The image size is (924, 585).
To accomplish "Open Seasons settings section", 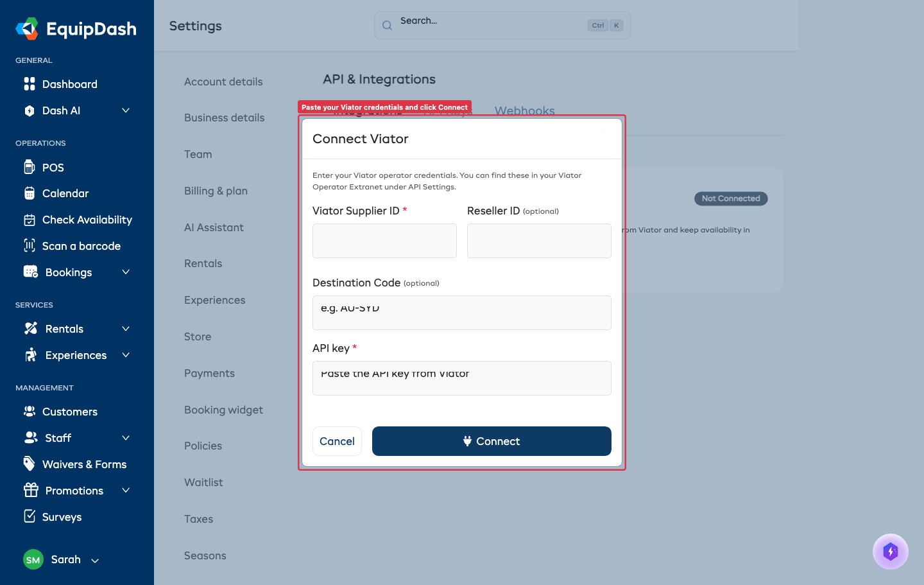I will coord(205,555).
